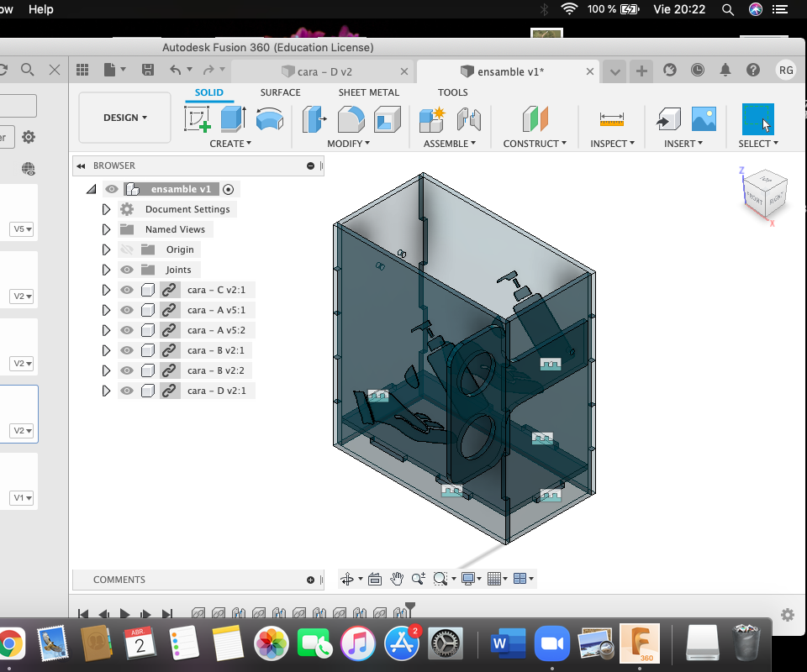
Task: Hide component cara - B v2:1
Action: click(127, 350)
